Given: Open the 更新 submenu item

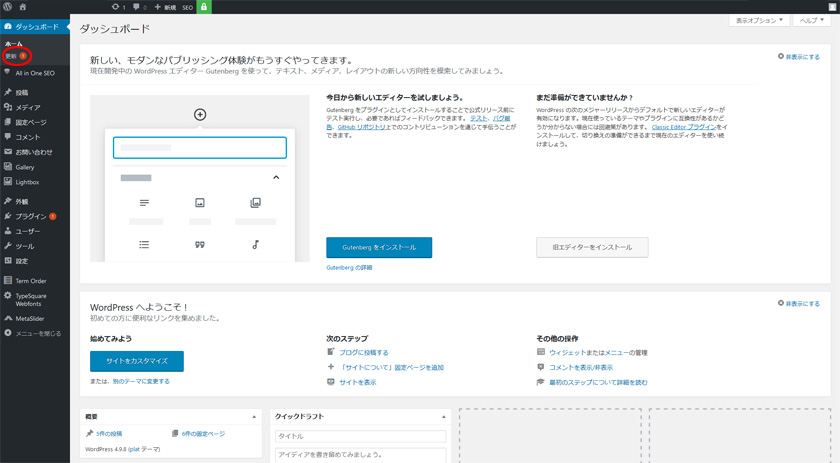Looking at the screenshot, I should (12, 56).
